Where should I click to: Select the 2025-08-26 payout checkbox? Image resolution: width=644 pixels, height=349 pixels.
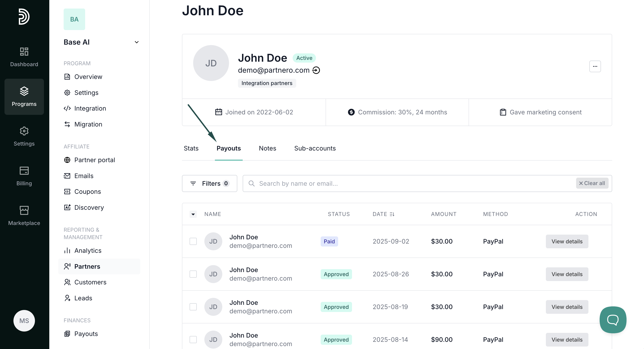tap(193, 274)
